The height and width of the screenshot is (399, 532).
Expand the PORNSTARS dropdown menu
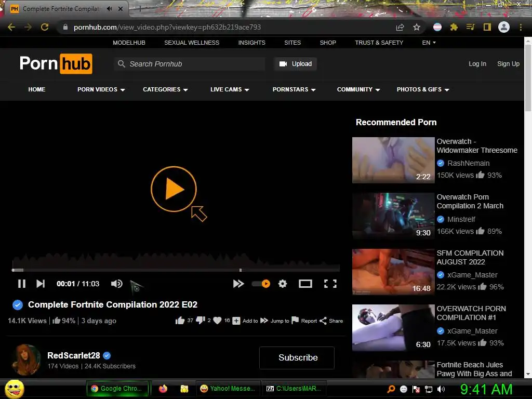point(294,89)
